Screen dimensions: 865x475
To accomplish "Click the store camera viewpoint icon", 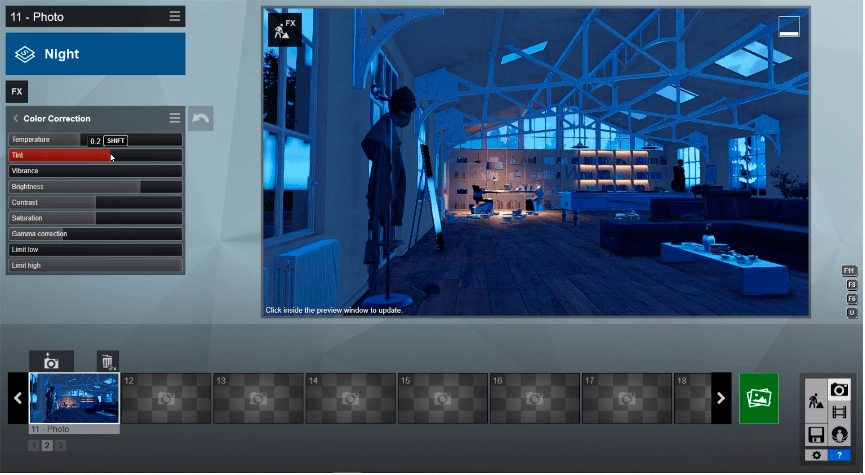I will (51, 361).
